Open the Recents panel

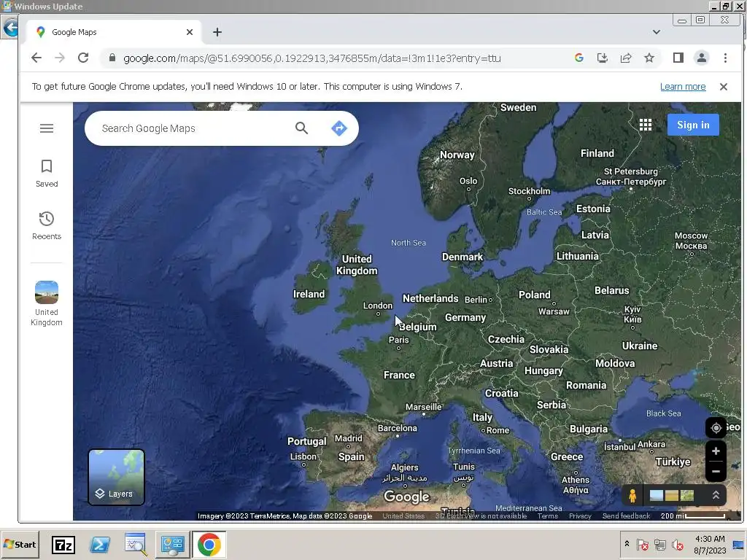pos(47,226)
